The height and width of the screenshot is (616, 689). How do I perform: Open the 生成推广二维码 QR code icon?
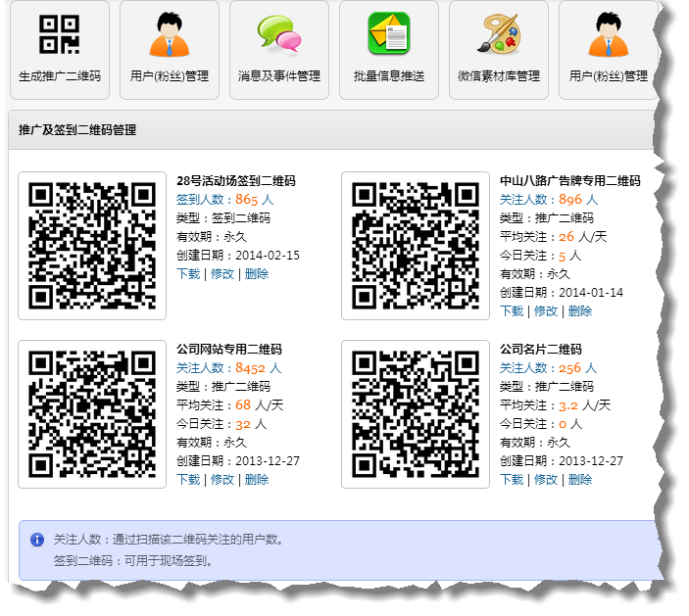60,34
